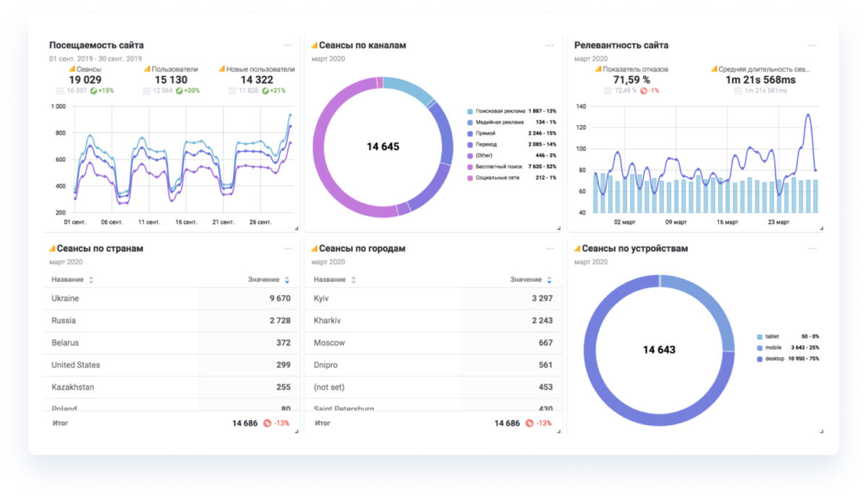Viewport: 868px width, 498px height.
Task: Open the options menu of Сеансы по каналам widget
Action: pyautogui.click(x=550, y=46)
